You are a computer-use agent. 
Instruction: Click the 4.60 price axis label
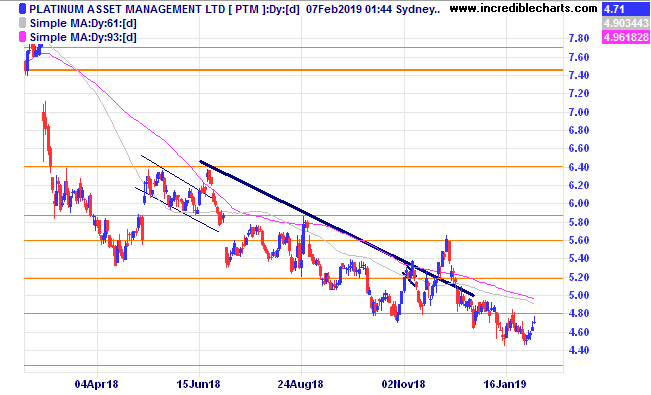[x=579, y=332]
